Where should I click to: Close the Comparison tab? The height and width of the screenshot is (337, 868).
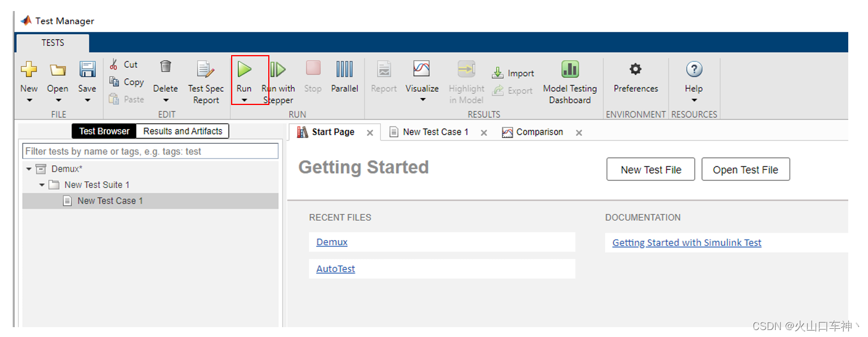(x=579, y=133)
